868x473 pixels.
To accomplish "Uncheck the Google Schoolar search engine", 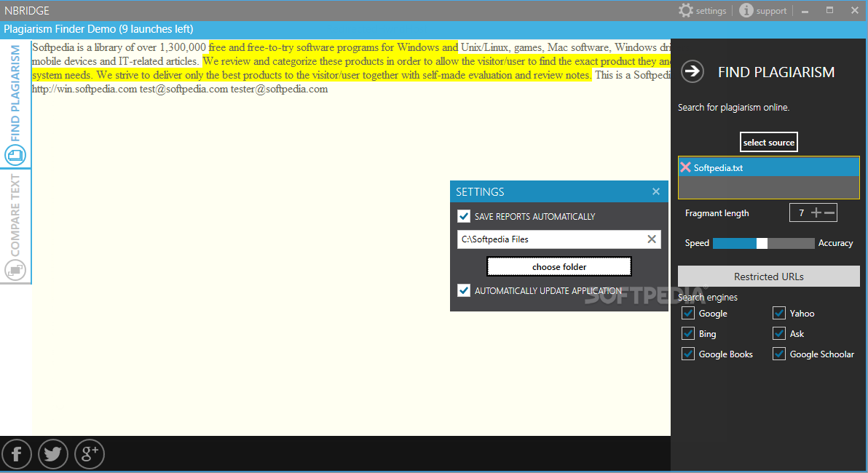I will pyautogui.click(x=779, y=354).
